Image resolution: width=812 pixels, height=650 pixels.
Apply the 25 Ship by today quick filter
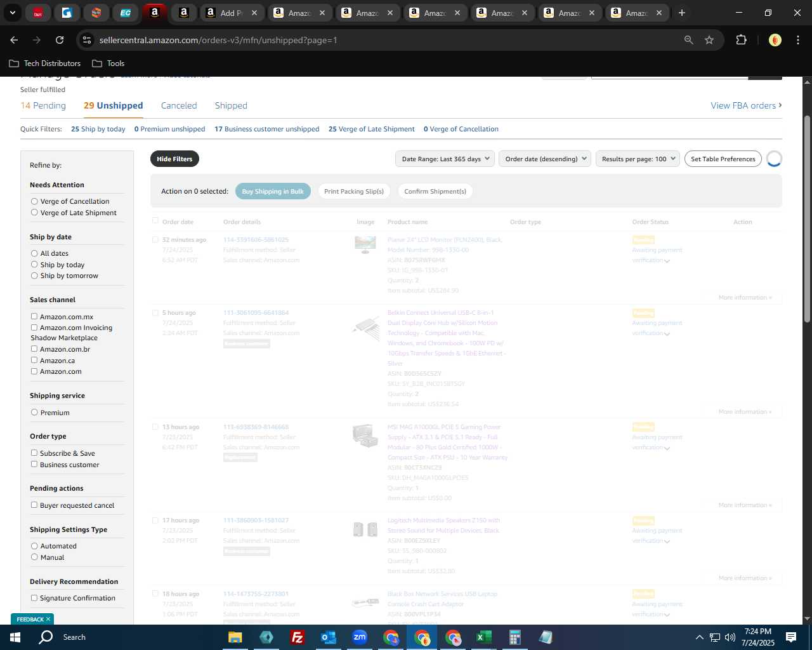click(x=98, y=129)
